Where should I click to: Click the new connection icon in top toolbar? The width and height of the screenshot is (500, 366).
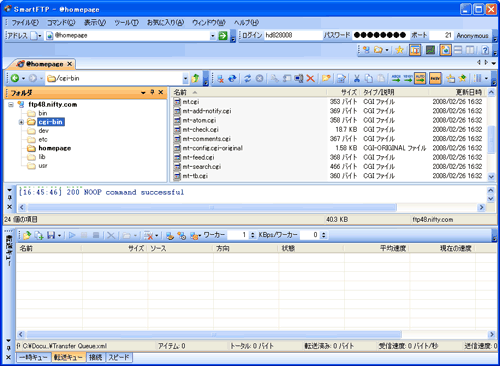tap(366, 50)
